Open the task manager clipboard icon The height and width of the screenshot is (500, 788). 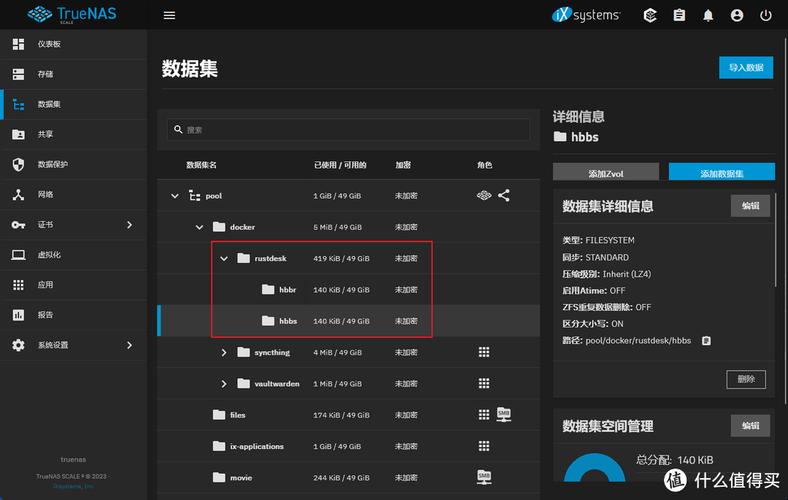tap(679, 15)
